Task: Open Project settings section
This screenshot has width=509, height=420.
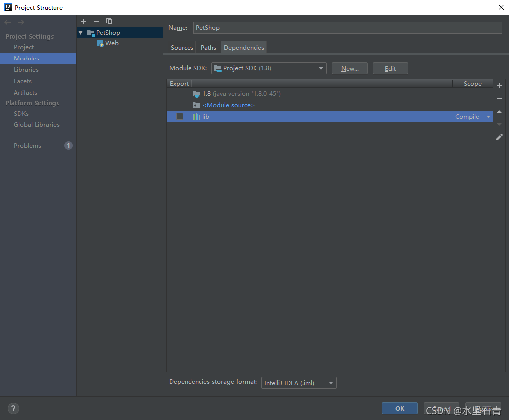Action: pos(24,47)
